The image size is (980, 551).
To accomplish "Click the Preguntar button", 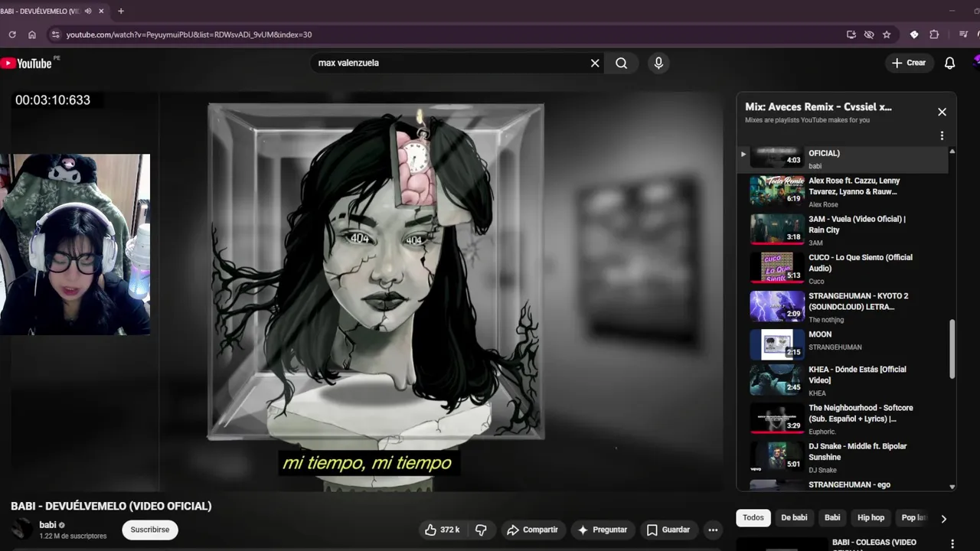I will [x=603, y=530].
